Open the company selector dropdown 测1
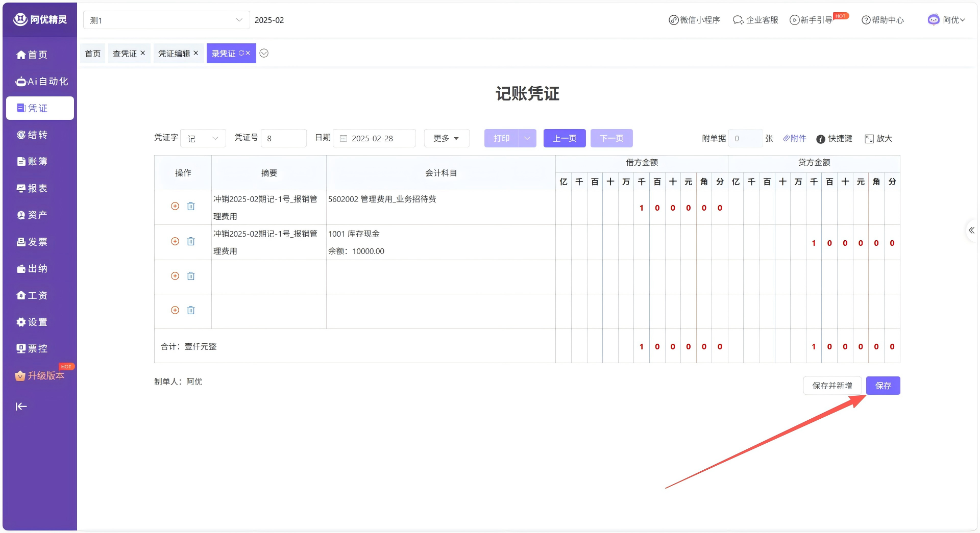Viewport: 980px width, 533px height. pos(166,20)
